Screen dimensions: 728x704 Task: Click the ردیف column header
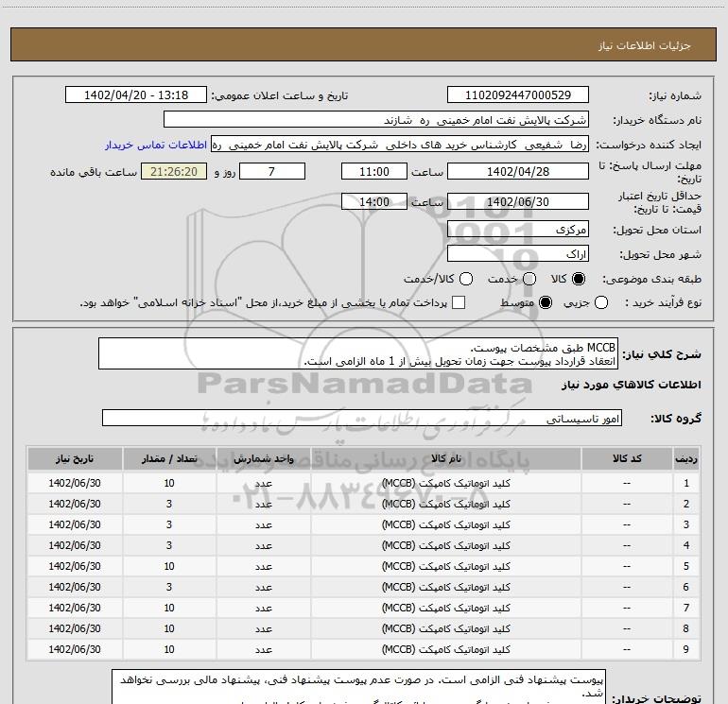pyautogui.click(x=686, y=458)
